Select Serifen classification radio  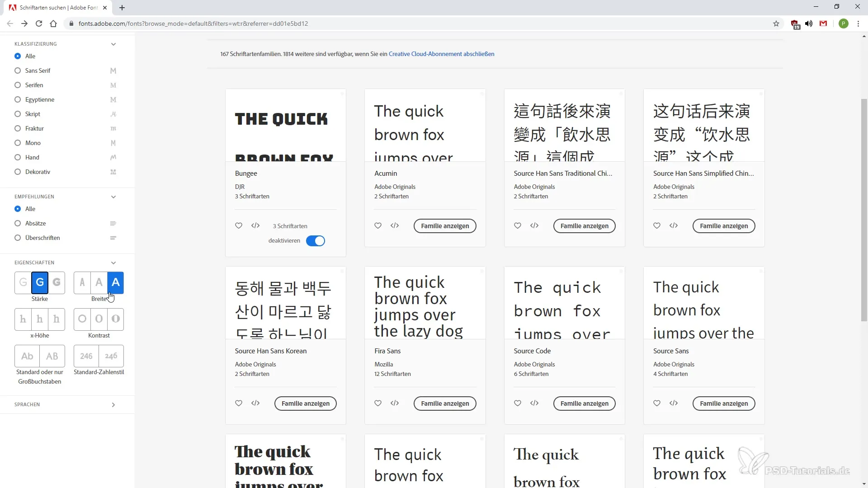[x=18, y=85]
